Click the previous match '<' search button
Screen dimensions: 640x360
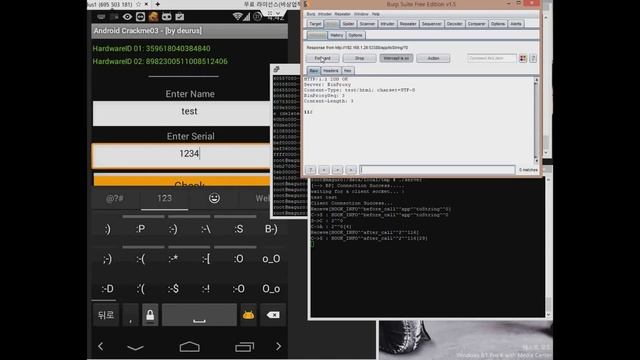coord(324,169)
